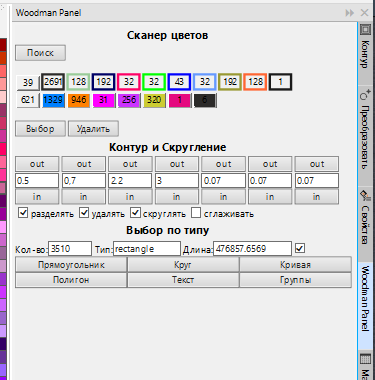Focus the Длина field showing 476857.6569
The width and height of the screenshot is (375, 380).
click(252, 249)
